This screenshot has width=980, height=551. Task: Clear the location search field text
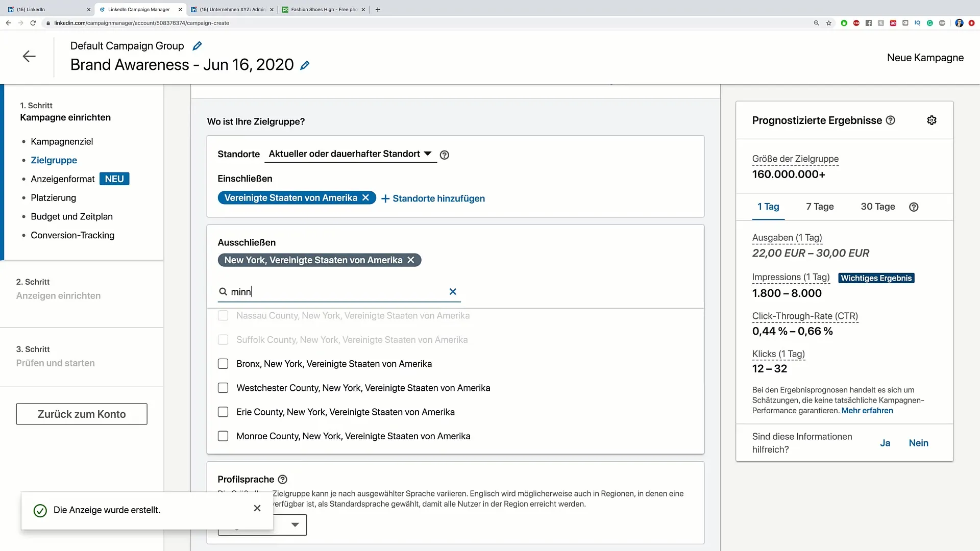pos(453,292)
